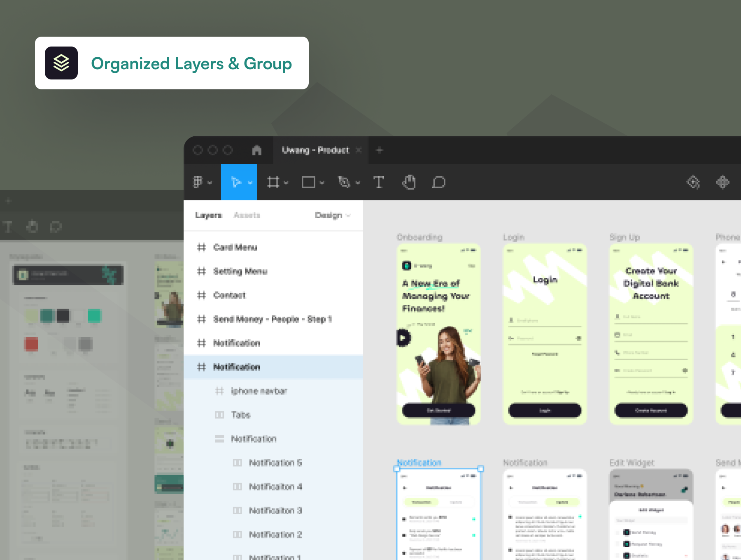
Task: Select the Text tool
Action: pos(379,182)
